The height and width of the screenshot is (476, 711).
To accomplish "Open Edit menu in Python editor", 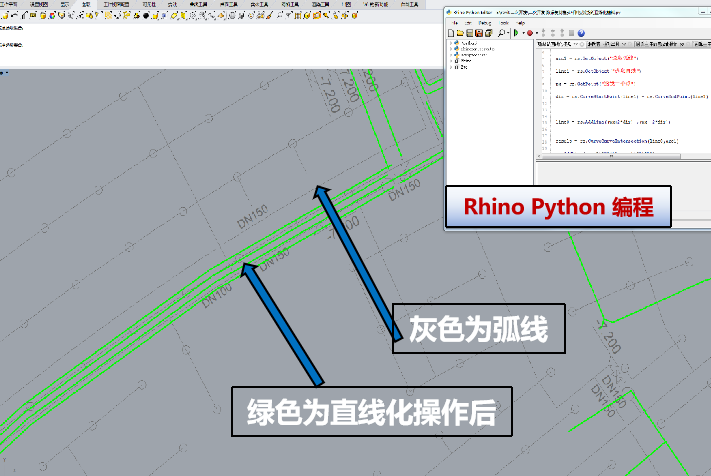I will (x=468, y=23).
